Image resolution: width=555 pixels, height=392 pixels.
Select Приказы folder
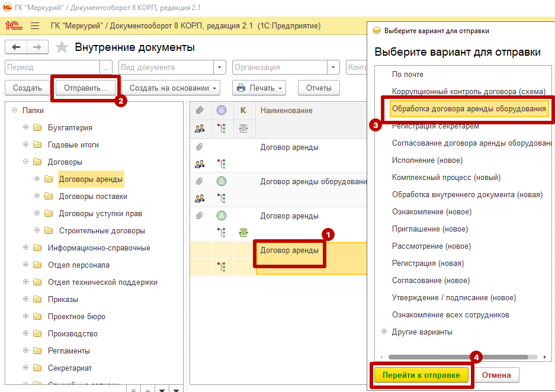[63, 299]
